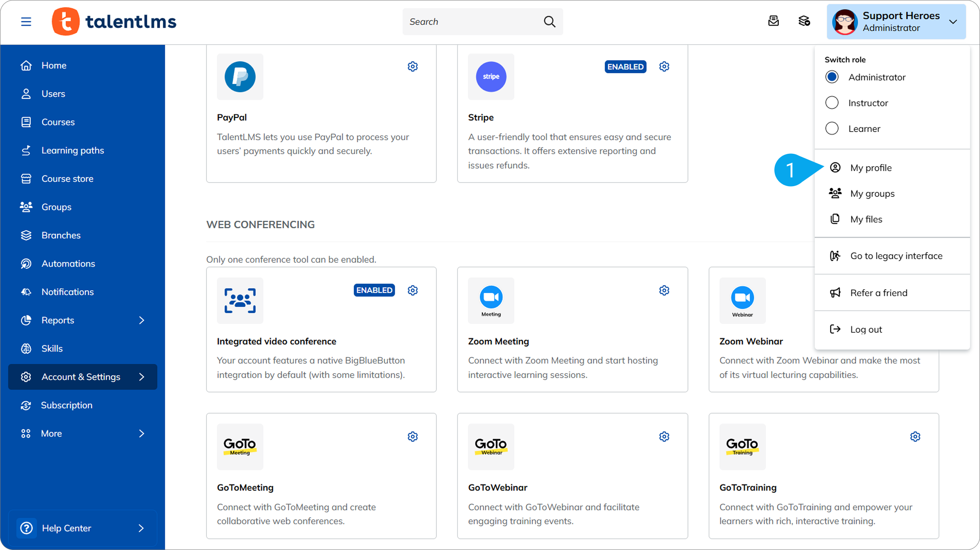Image resolution: width=980 pixels, height=550 pixels.
Task: Select Log out menu entry
Action: pyautogui.click(x=866, y=329)
